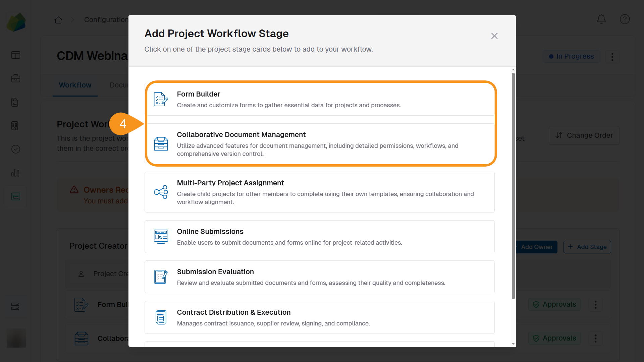
Task: Click the Online Submissions monitor icon
Action: (161, 237)
